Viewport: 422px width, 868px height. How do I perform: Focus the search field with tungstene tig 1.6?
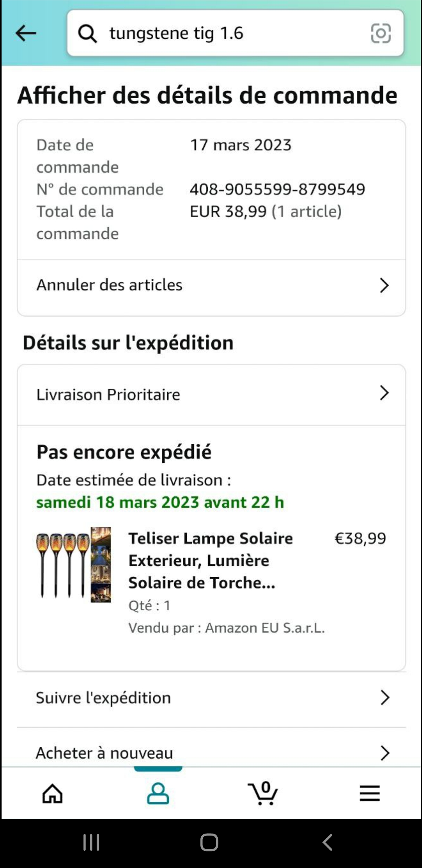[234, 33]
